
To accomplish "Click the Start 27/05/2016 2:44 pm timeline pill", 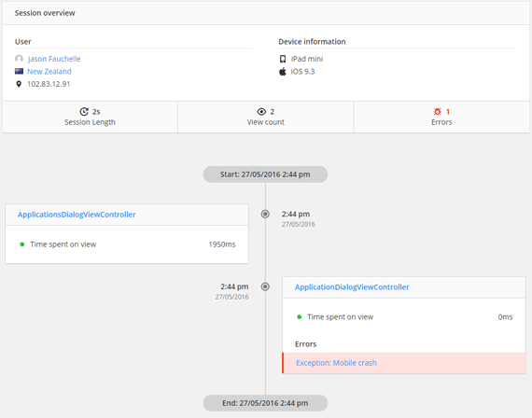I will 265,174.
